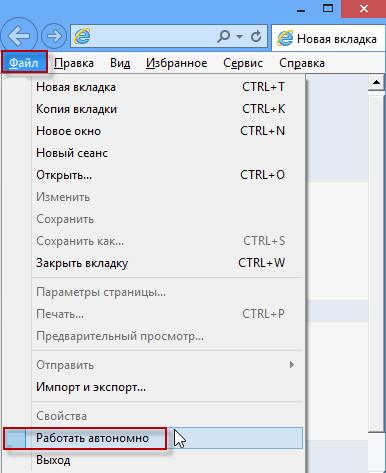
Task: Open the Вид menu
Action: [120, 63]
